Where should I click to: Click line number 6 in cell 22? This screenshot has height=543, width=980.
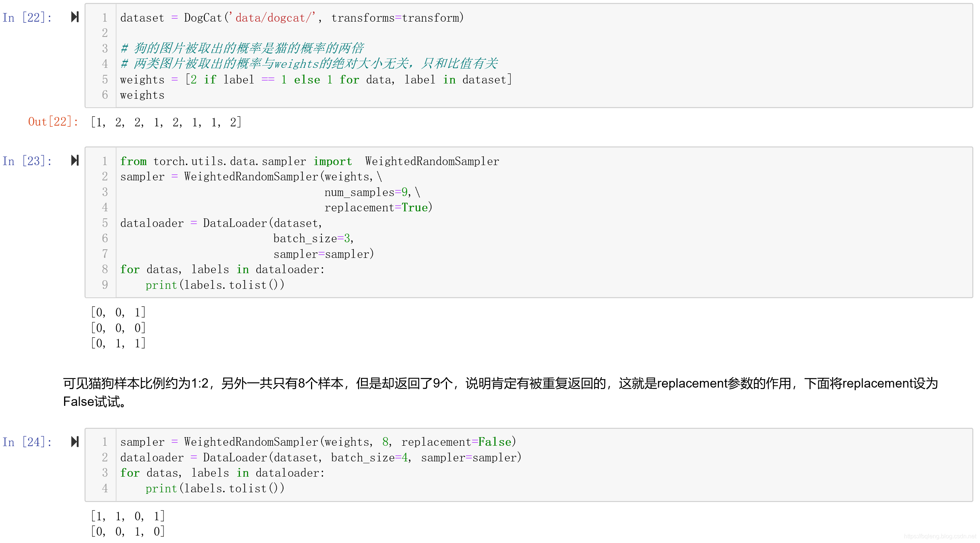click(105, 95)
